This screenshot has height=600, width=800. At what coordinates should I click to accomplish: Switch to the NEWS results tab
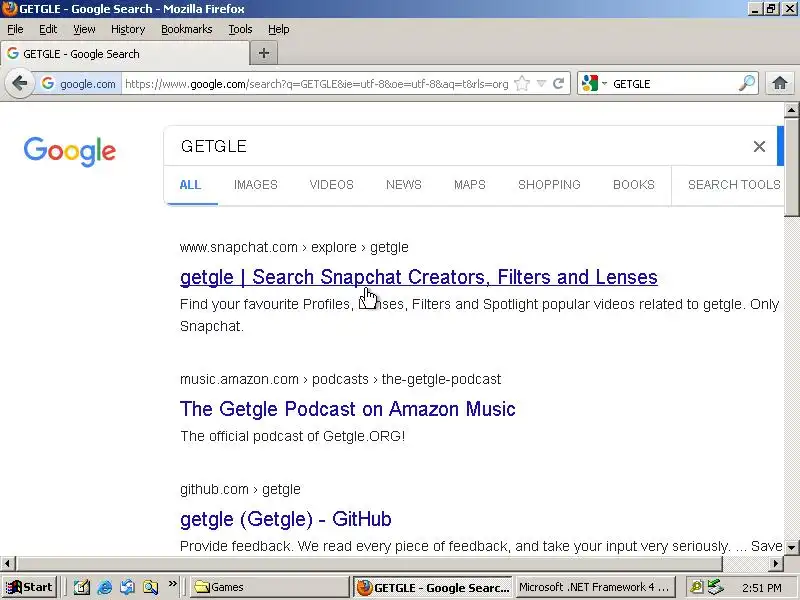404,185
